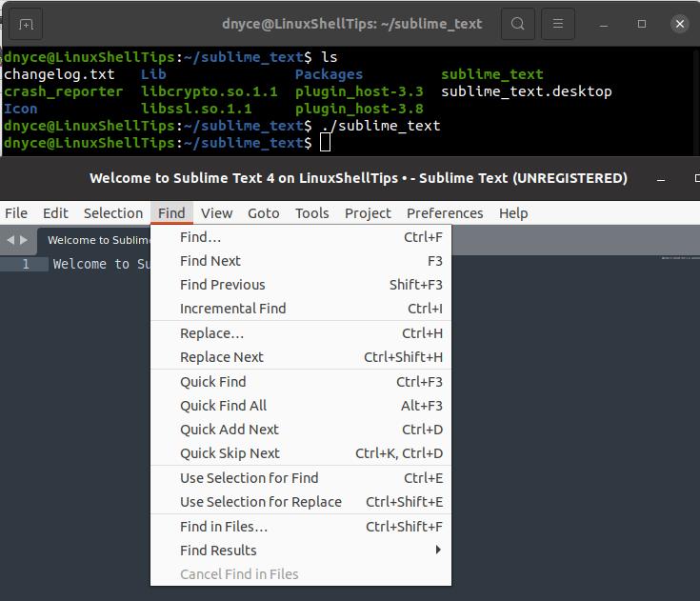Click Lib directory name in terminal
700x601 pixels.
(153, 74)
